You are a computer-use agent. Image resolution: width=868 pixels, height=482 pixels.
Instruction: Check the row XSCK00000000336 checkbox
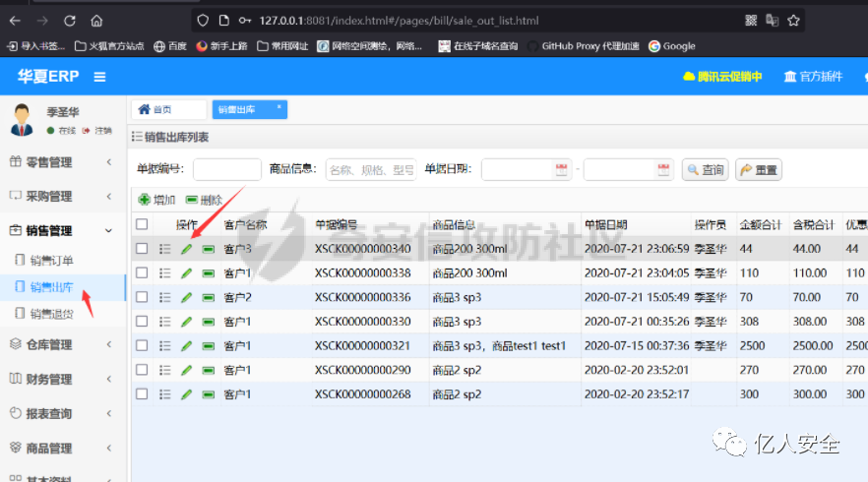pyautogui.click(x=142, y=297)
